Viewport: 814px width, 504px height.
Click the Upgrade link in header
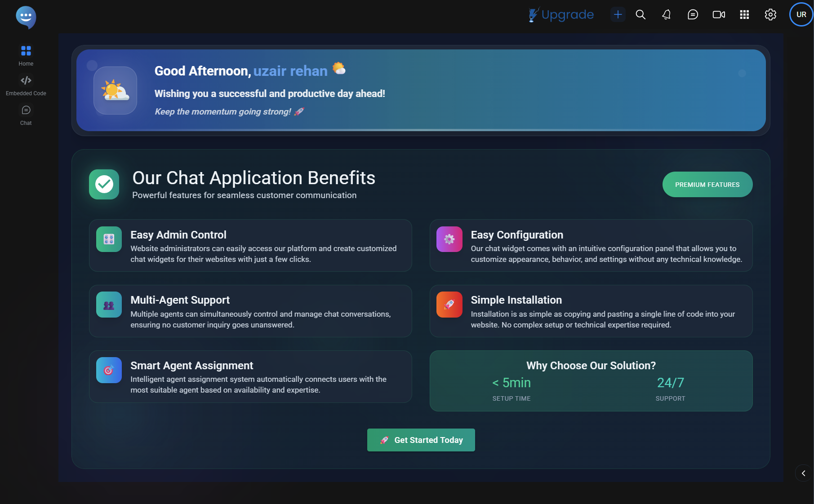(x=561, y=15)
